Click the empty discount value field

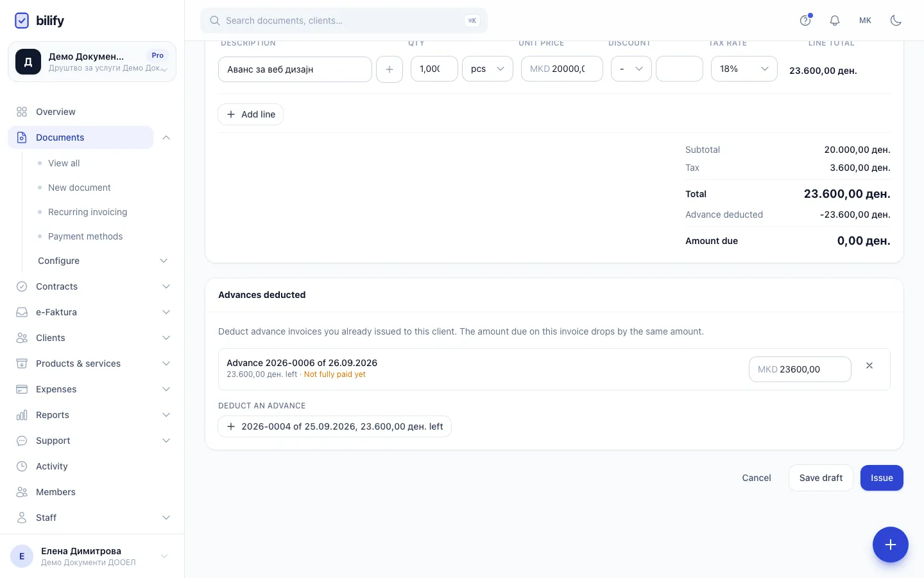tap(680, 69)
